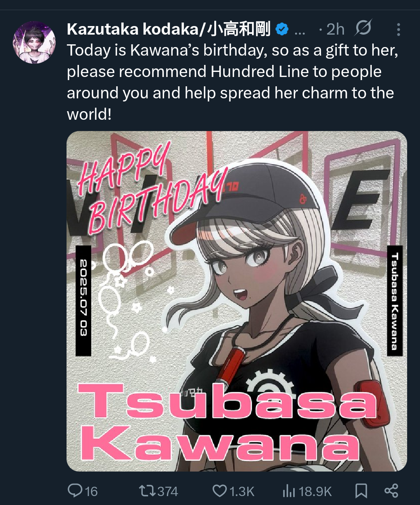Open the 2h post timestamp

click(335, 29)
